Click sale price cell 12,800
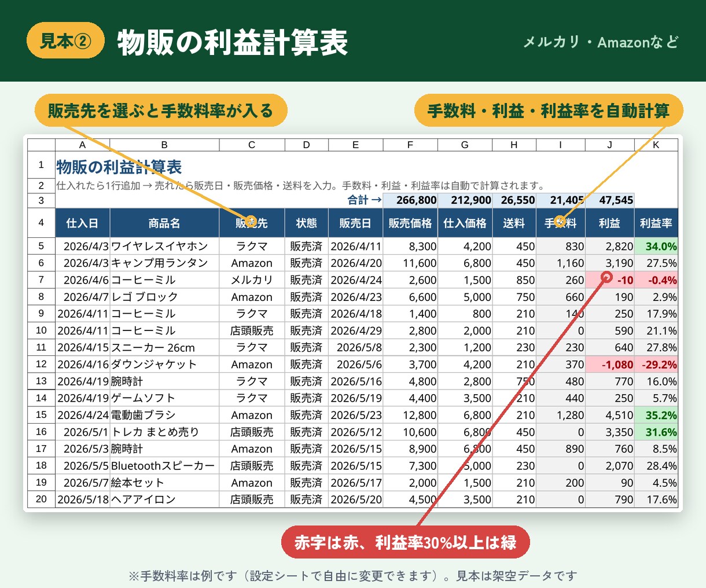This screenshot has height=588, width=706. coord(410,415)
